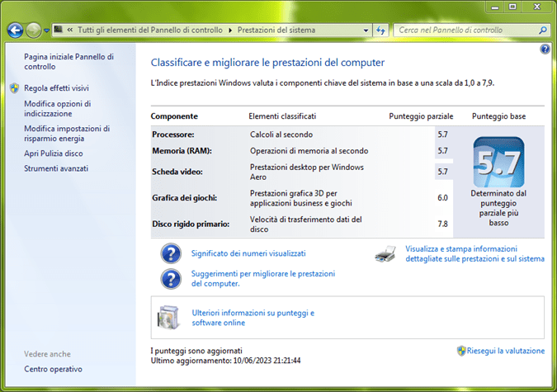Screen dimensions: 557x392
Task: Click 'Apri Pulizia disco' link
Action: point(54,153)
